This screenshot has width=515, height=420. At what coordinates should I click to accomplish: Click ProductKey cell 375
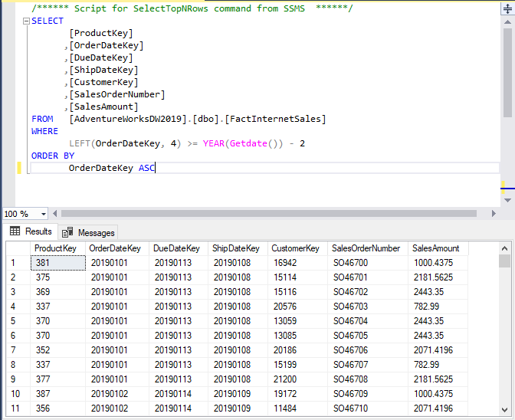pyautogui.click(x=57, y=277)
